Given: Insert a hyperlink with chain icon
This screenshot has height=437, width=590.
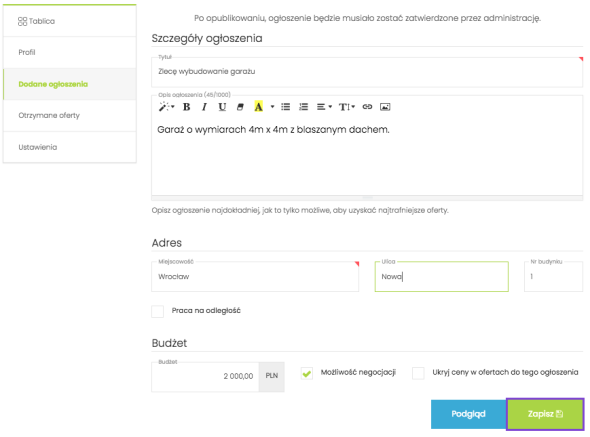Looking at the screenshot, I should pos(367,107).
